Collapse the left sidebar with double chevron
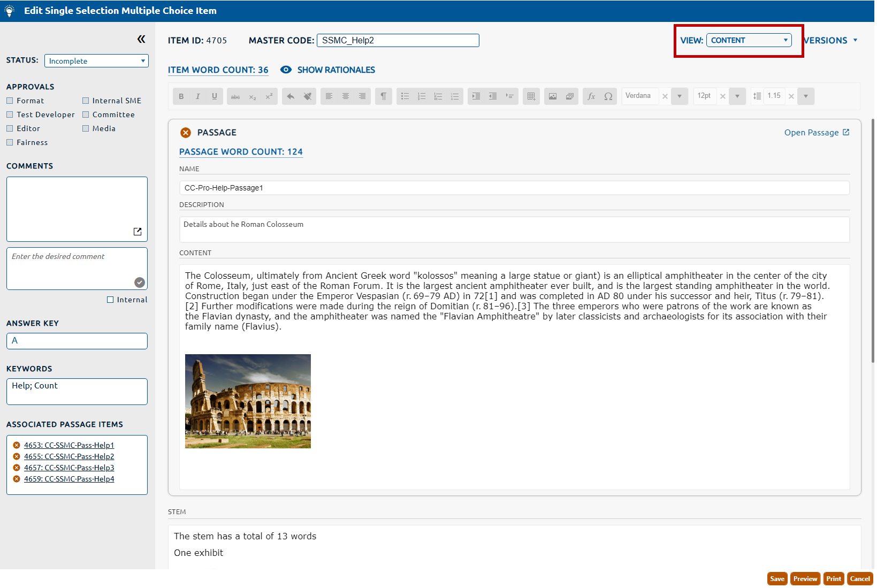 point(141,39)
